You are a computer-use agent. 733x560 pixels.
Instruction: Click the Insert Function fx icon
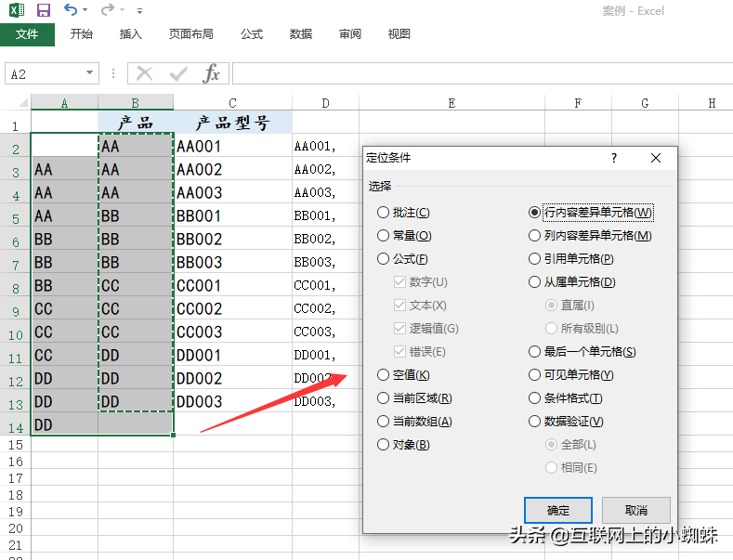coord(212,74)
